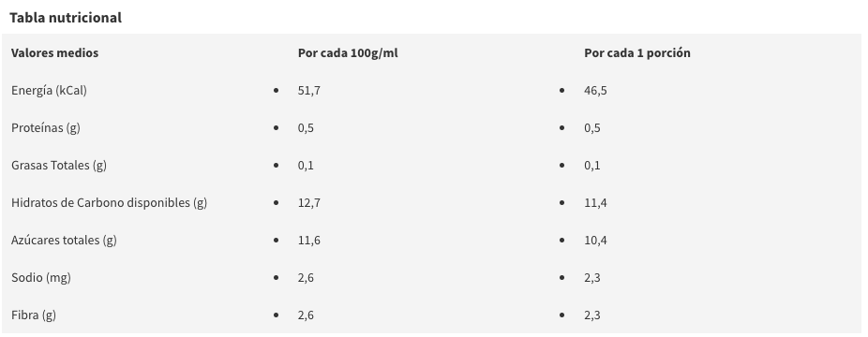Click the 0,1 fat value per 100g
868x337 pixels.
coord(306,165)
